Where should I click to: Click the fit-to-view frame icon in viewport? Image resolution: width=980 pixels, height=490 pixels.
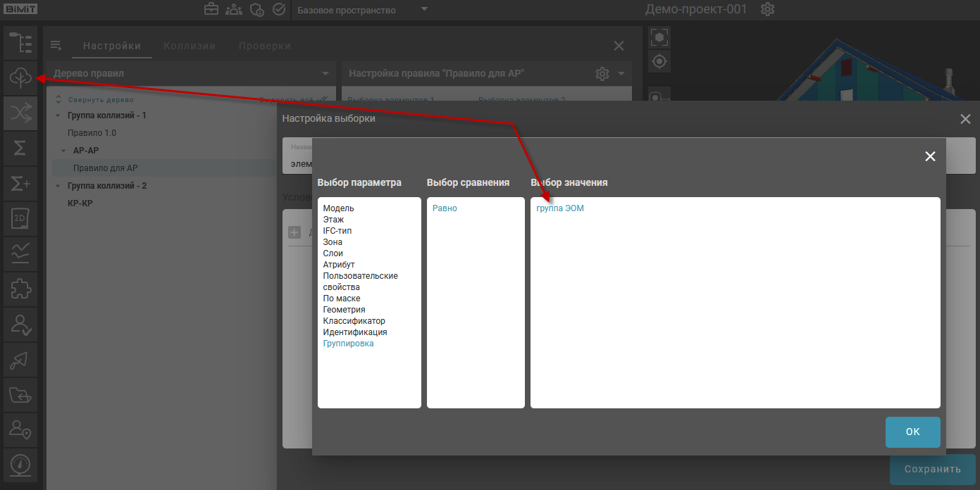tap(659, 38)
